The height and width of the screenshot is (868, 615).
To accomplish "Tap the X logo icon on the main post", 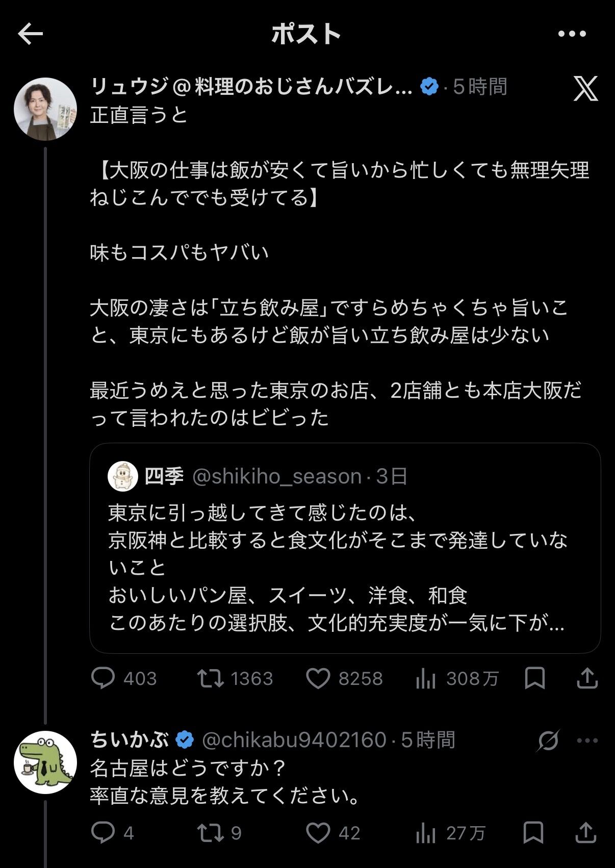I will click(585, 89).
